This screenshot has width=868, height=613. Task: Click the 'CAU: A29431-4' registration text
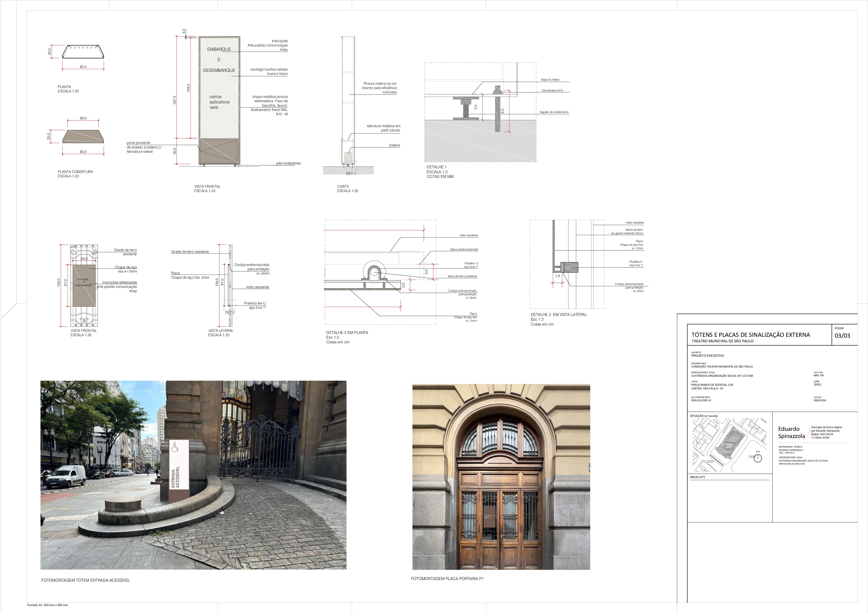(786, 453)
